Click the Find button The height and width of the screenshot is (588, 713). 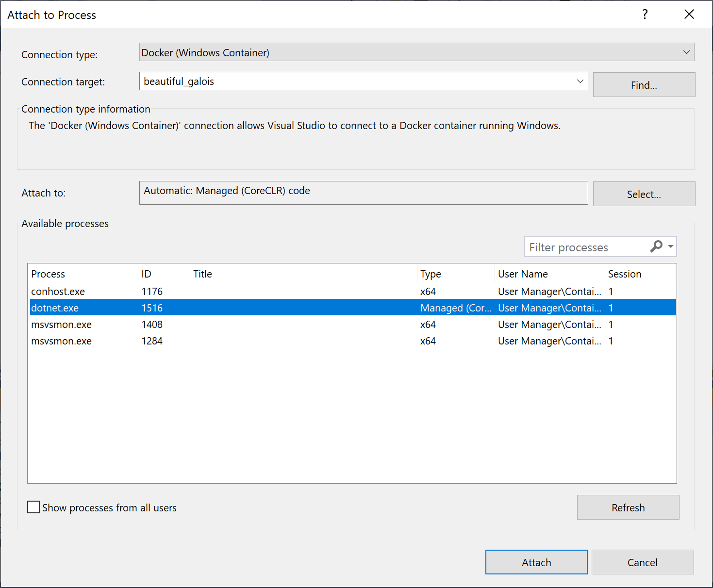coord(644,84)
